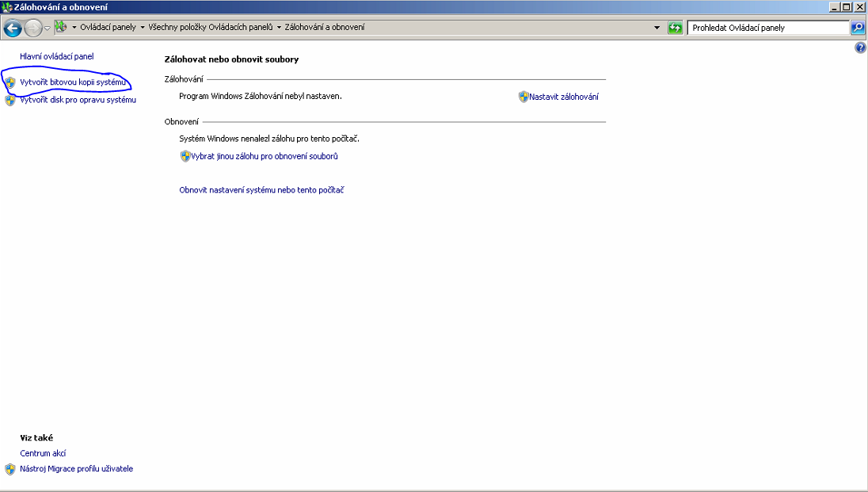Image resolution: width=868 pixels, height=492 pixels.
Task: Go back with the blue Back arrow
Action: 13,28
